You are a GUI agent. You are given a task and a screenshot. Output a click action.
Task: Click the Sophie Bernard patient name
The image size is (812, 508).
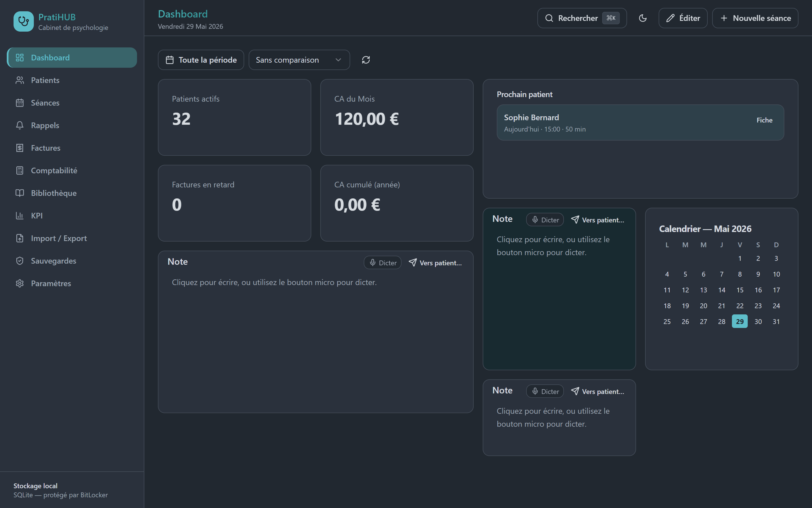pyautogui.click(x=531, y=117)
